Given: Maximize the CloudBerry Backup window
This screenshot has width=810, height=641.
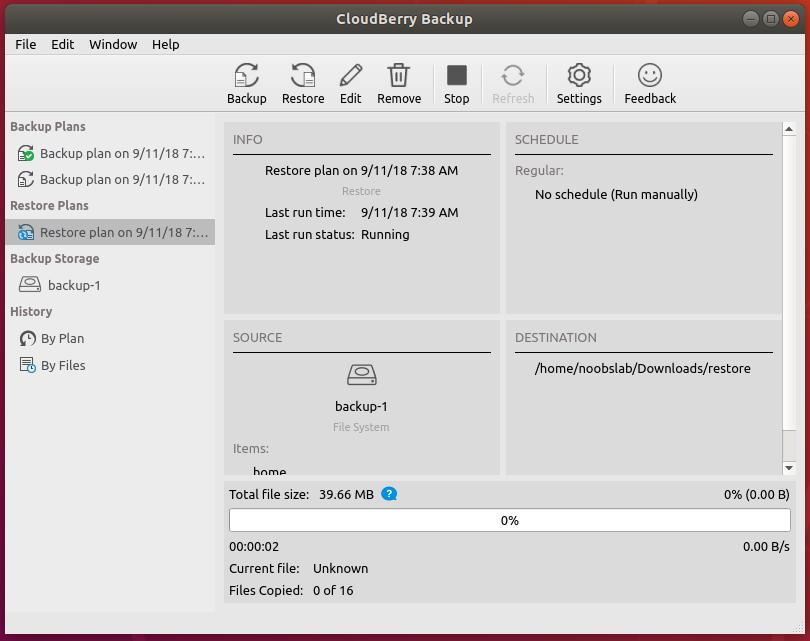Looking at the screenshot, I should pyautogui.click(x=770, y=19).
